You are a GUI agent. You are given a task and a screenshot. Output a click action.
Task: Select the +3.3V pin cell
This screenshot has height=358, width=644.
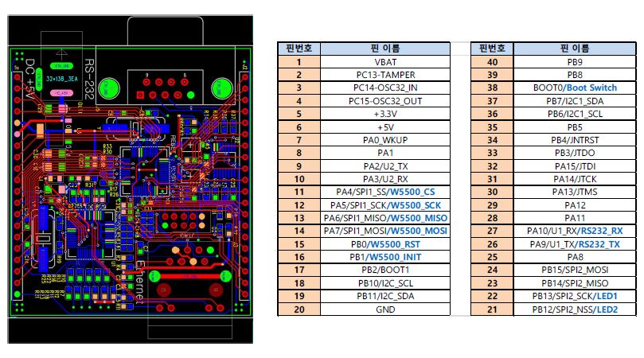[x=385, y=114]
